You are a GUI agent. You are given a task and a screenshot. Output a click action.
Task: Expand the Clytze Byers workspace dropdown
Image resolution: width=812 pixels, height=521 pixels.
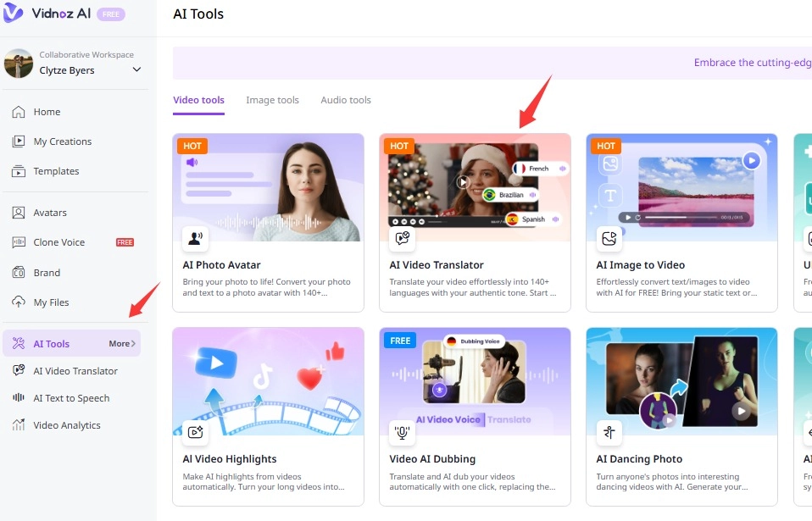click(x=136, y=70)
